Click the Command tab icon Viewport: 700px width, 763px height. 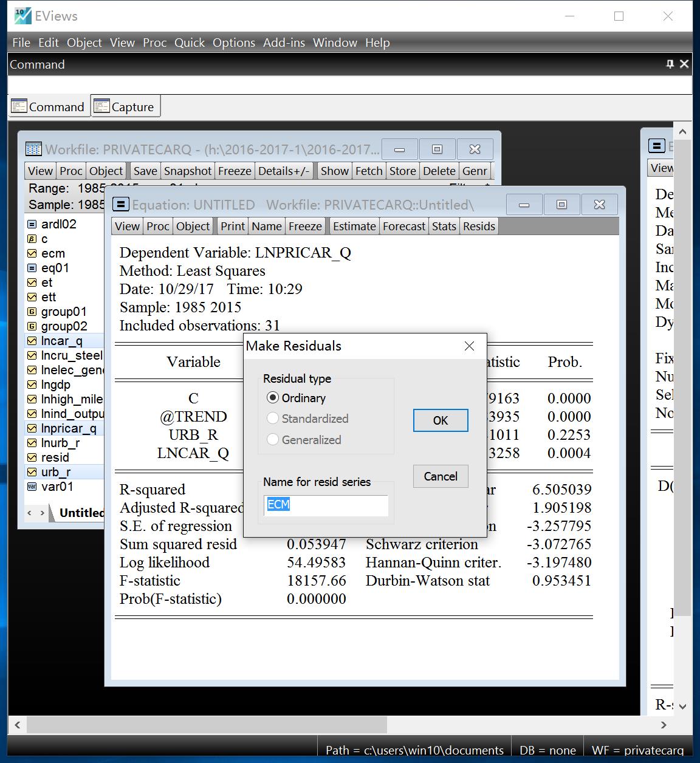19,106
